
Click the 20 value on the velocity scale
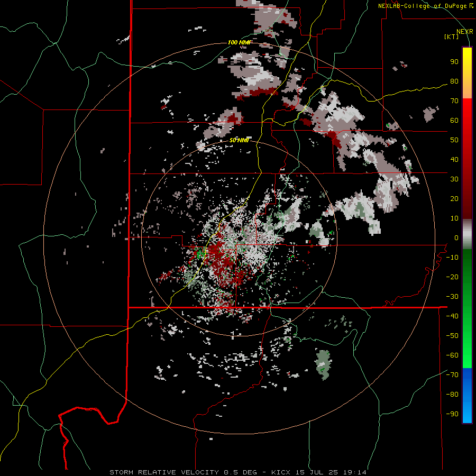coord(454,199)
